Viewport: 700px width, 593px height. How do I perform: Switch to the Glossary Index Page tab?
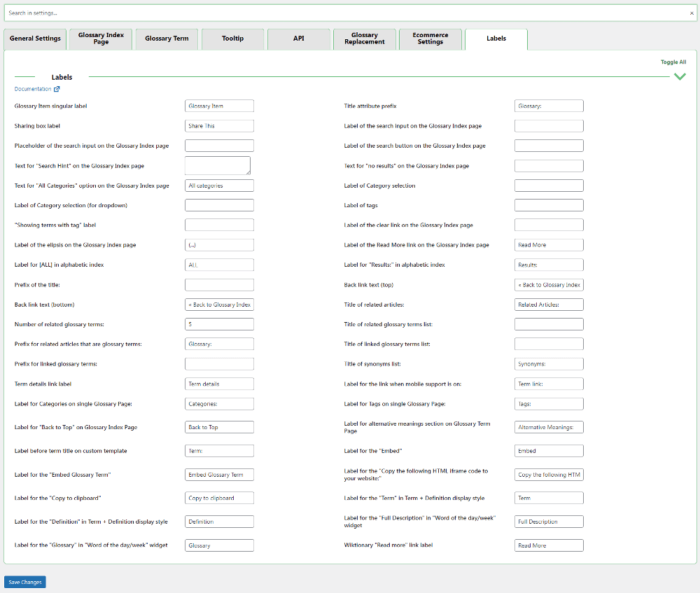tap(101, 39)
